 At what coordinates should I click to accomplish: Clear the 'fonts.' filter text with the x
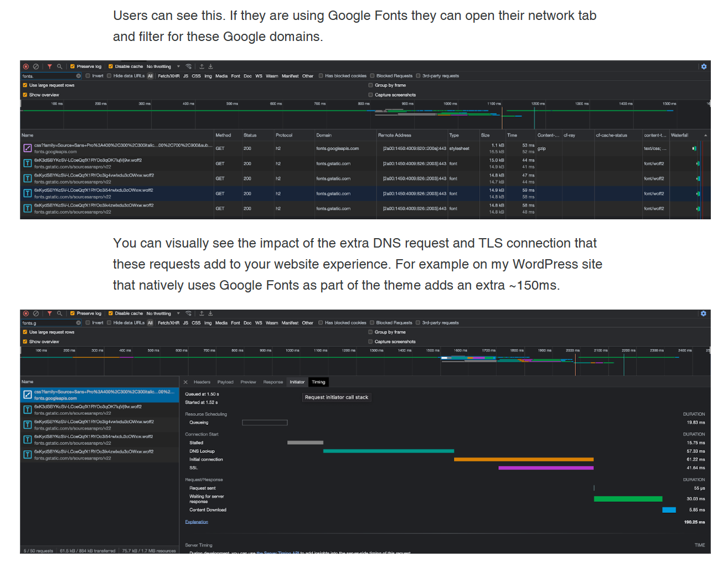(79, 76)
